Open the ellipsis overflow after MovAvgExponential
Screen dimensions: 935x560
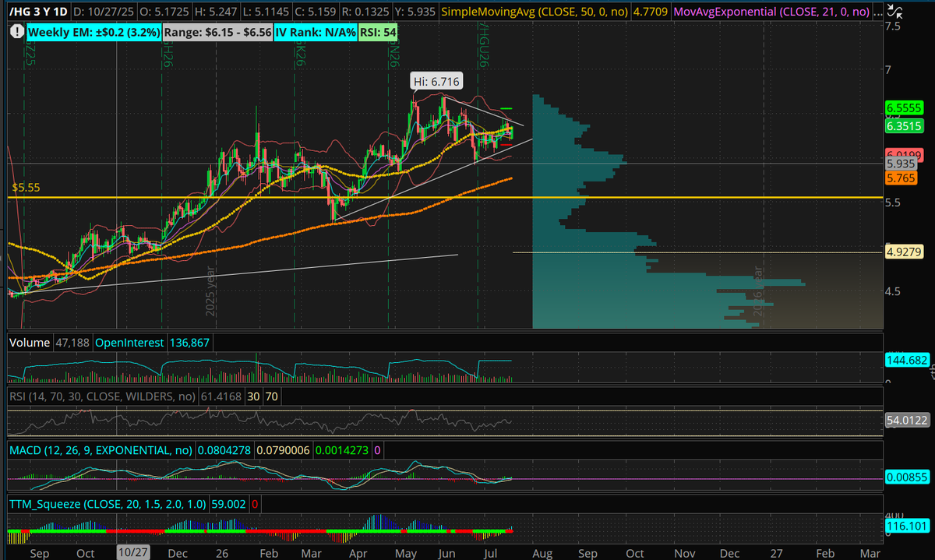point(877,12)
